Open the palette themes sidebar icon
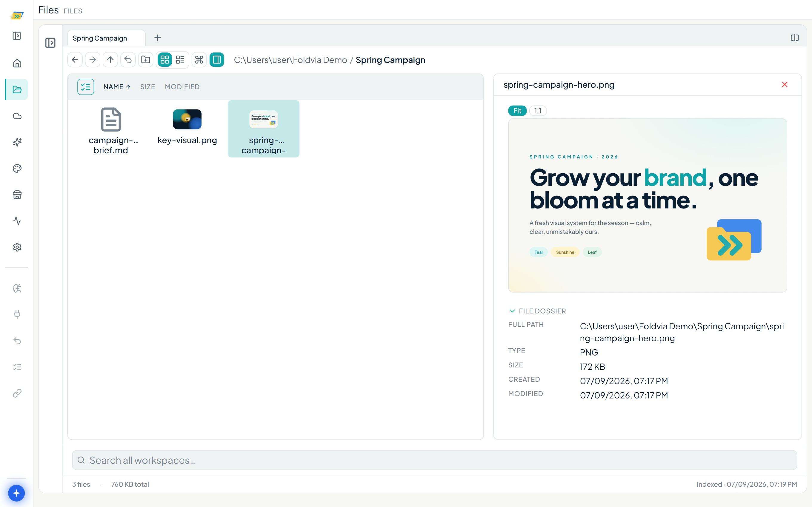Image resolution: width=812 pixels, height=507 pixels. [x=17, y=168]
